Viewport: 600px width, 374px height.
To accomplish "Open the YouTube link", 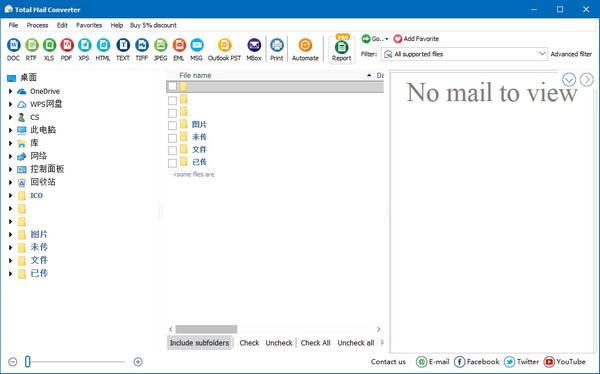I will pos(565,362).
